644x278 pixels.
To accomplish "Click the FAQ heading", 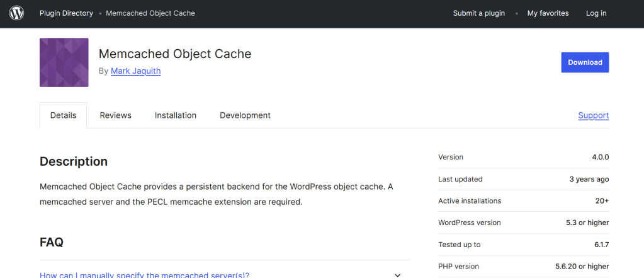I will point(52,242).
